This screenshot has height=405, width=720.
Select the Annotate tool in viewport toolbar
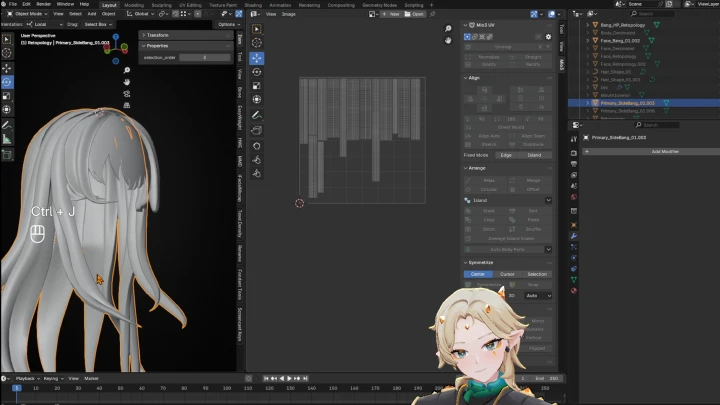[7, 125]
